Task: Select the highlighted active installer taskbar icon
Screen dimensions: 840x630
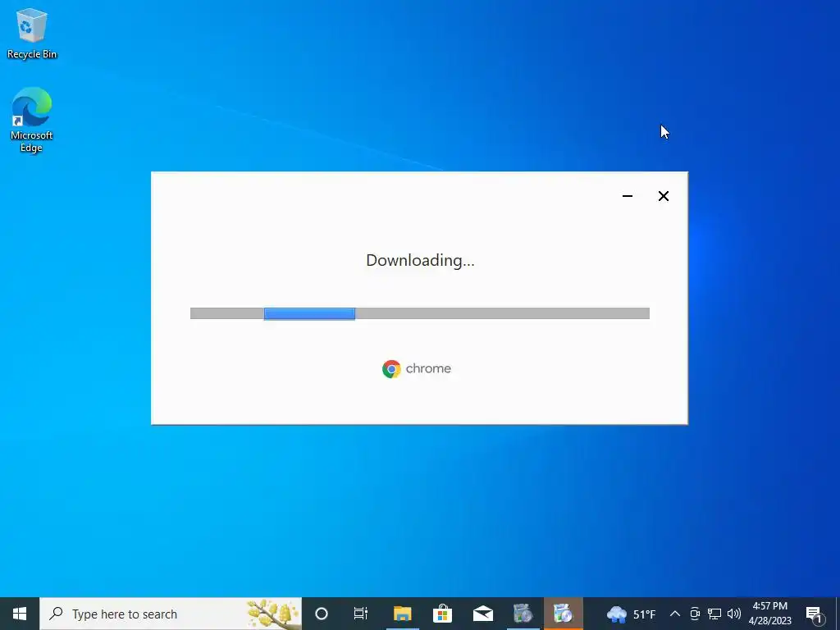Action: (563, 614)
